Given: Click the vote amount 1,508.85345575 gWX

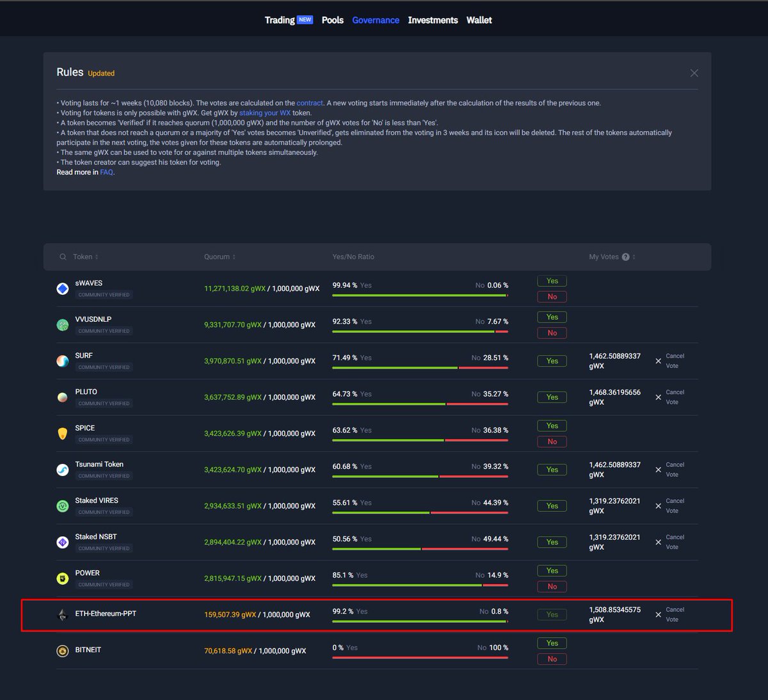Looking at the screenshot, I should click(x=614, y=615).
